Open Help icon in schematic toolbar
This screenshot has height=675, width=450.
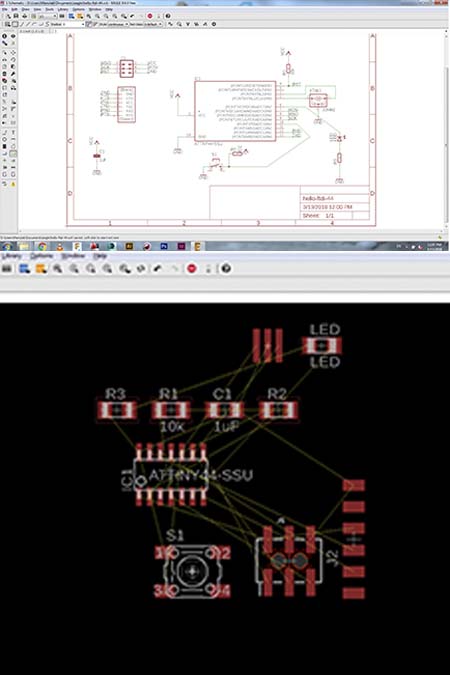click(x=168, y=15)
